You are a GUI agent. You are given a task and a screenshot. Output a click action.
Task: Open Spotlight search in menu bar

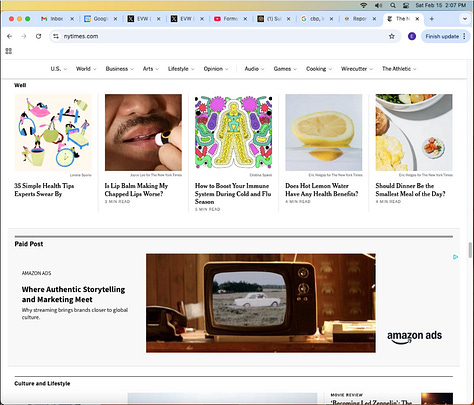(x=393, y=5)
